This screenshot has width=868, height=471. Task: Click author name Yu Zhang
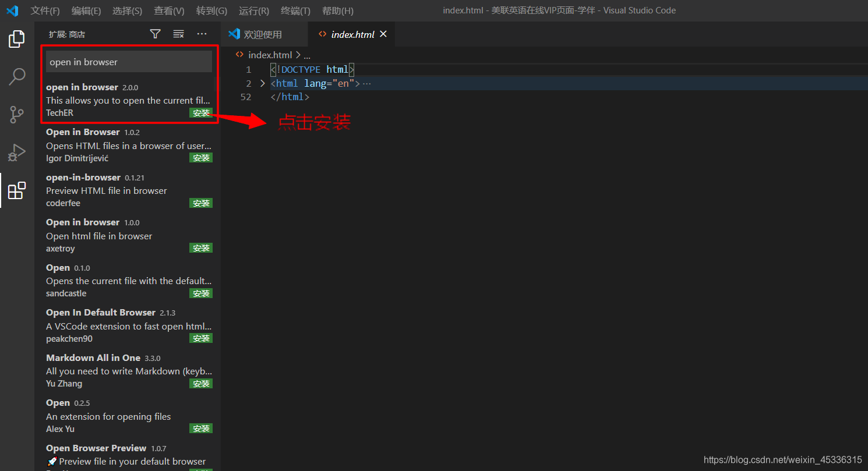[64, 384]
